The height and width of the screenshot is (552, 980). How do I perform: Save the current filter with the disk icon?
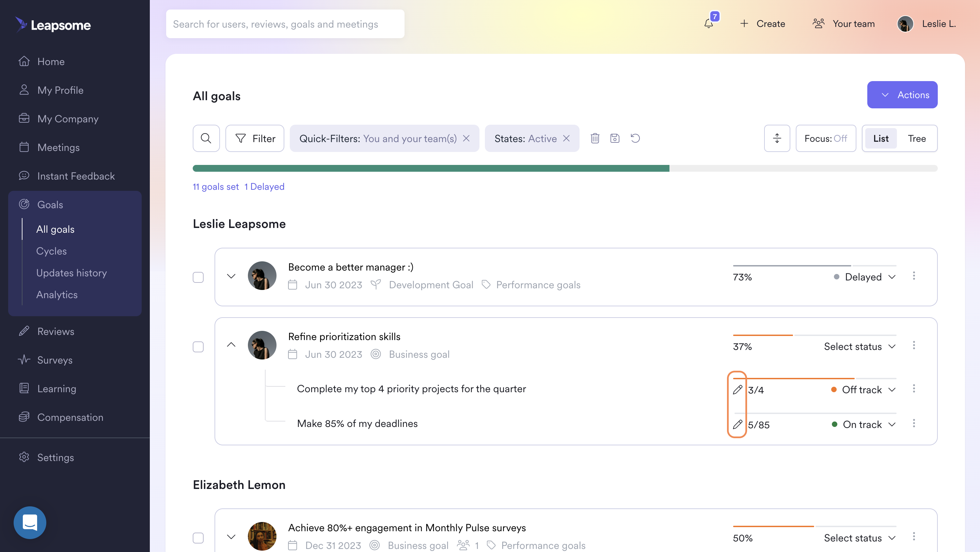click(x=615, y=138)
